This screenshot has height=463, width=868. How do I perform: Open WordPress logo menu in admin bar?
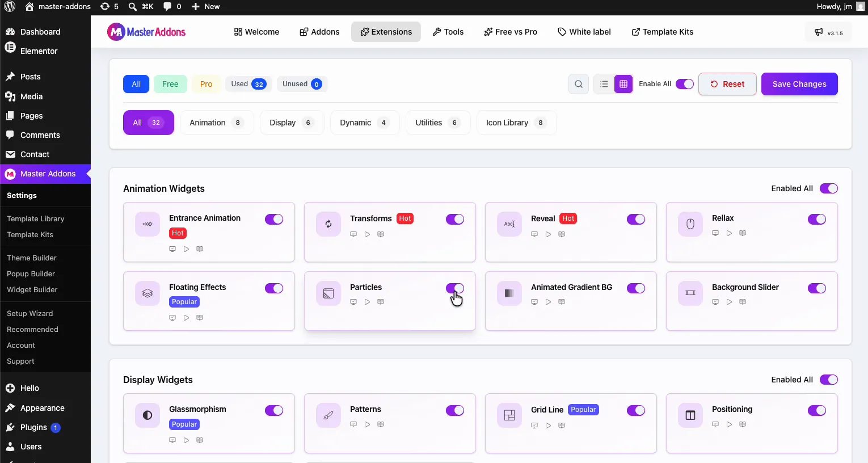10,7
